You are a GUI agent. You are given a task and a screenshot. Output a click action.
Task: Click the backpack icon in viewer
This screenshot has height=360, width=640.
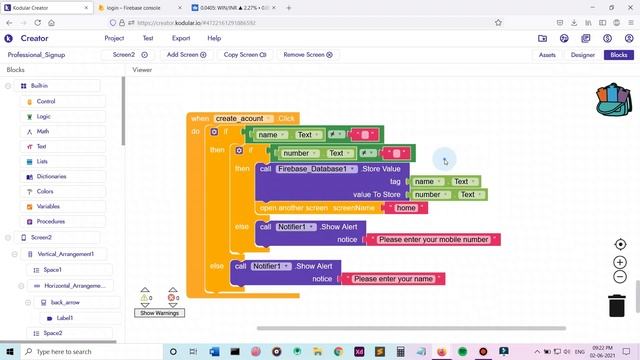tap(613, 100)
